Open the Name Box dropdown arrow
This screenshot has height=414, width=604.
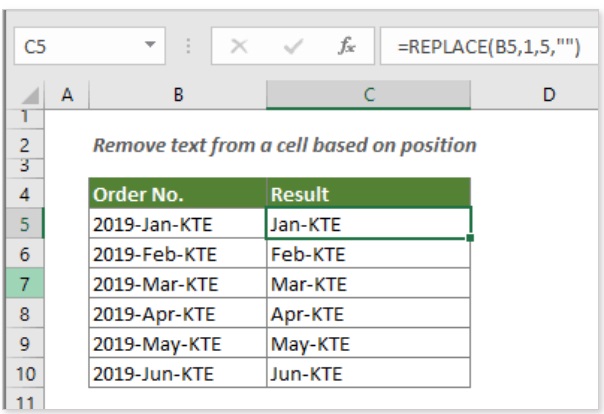coord(150,45)
